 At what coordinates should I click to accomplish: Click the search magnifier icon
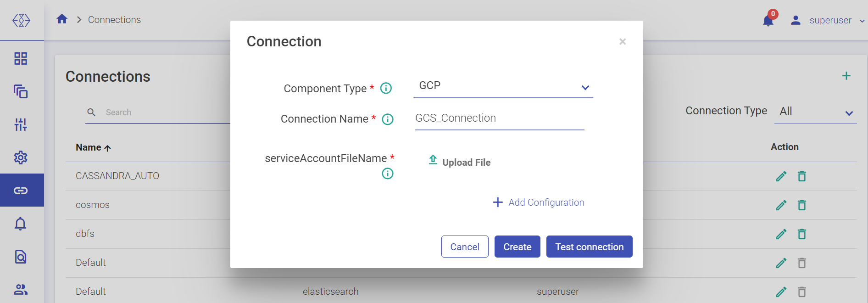[91, 112]
